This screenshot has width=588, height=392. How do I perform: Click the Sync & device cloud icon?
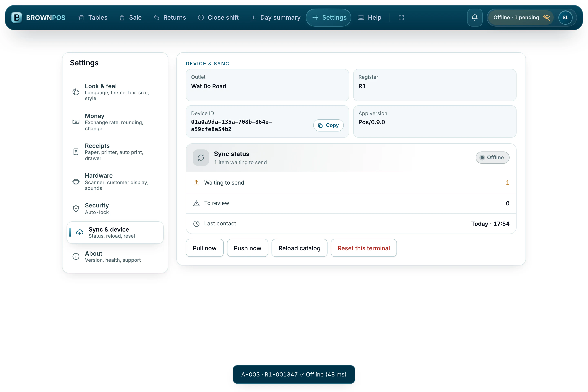pyautogui.click(x=80, y=232)
